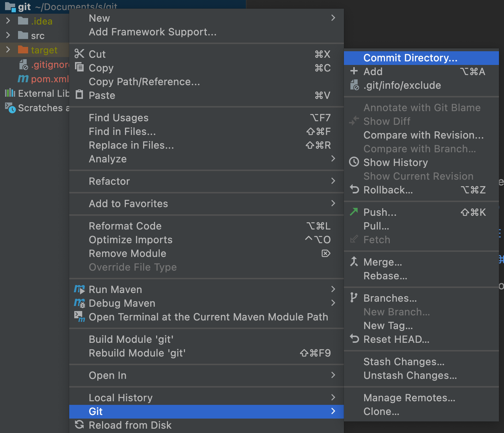Click the scissors Cut icon

click(79, 54)
